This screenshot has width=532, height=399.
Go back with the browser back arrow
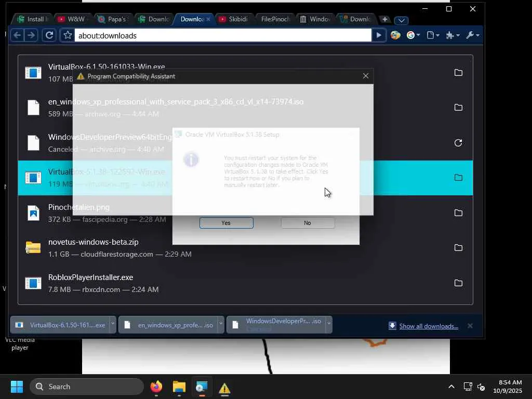17,35
